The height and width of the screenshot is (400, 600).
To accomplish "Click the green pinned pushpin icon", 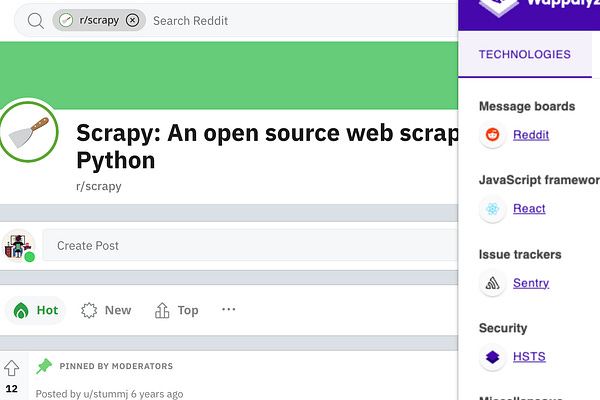I will [x=44, y=366].
